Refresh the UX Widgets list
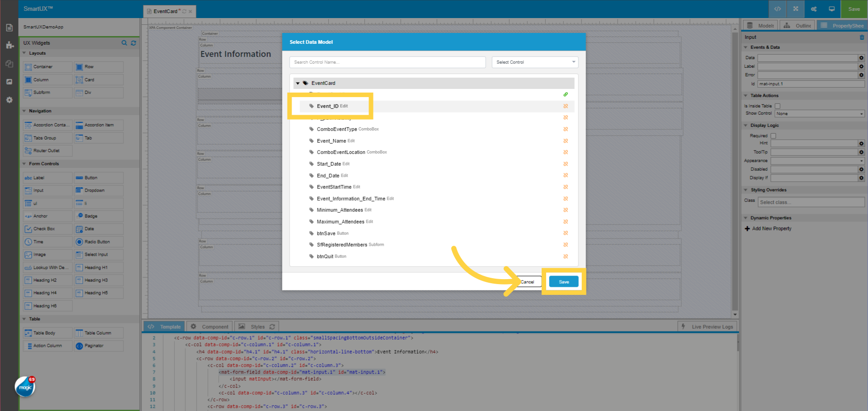868x411 pixels. pyautogui.click(x=133, y=43)
